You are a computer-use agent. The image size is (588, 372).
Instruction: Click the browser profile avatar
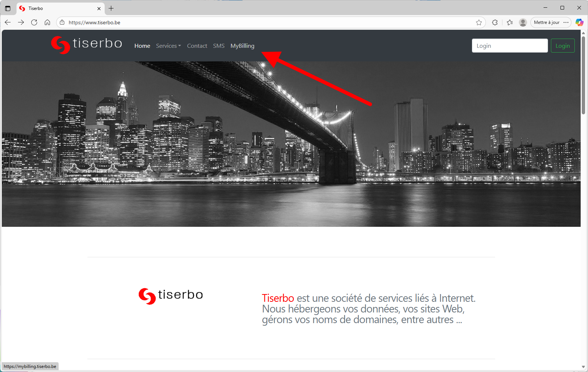click(x=523, y=22)
